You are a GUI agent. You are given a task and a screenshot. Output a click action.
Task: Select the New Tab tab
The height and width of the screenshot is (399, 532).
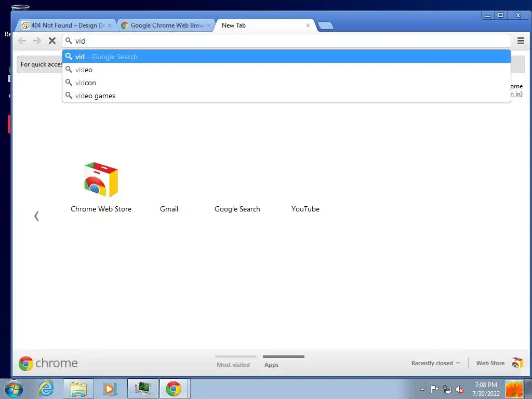pyautogui.click(x=265, y=25)
